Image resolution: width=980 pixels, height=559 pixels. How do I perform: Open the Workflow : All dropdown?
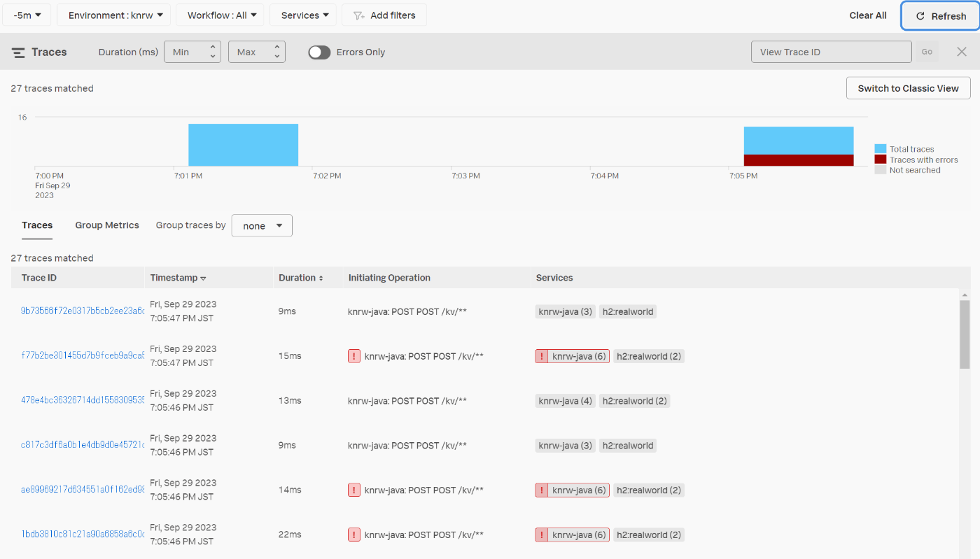[220, 15]
